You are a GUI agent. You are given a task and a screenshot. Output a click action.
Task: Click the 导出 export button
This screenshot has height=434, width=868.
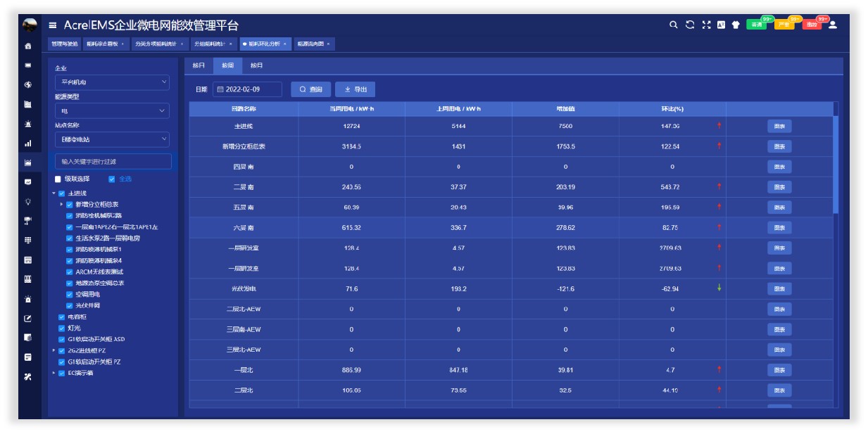[x=355, y=89]
